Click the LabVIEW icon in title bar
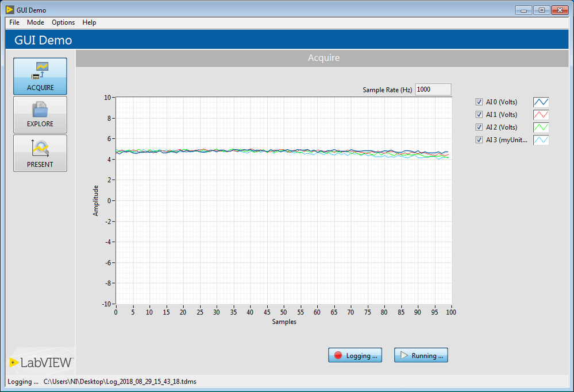The width and height of the screenshot is (574, 392). (x=9, y=10)
